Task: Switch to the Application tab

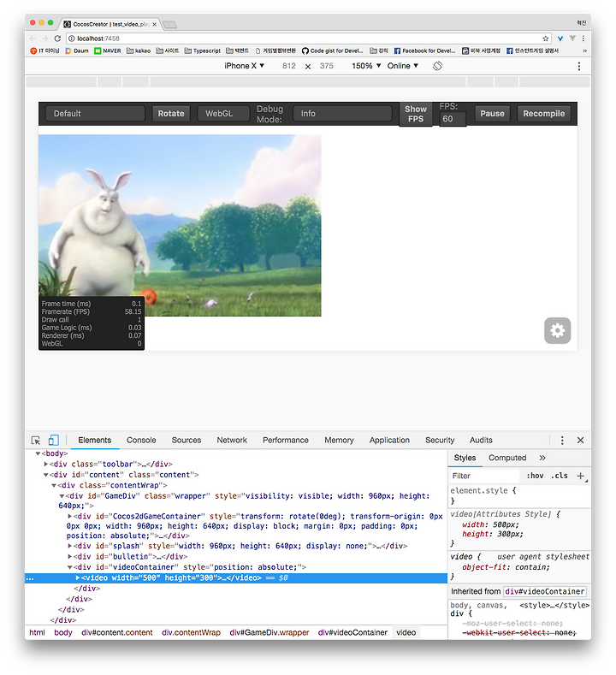Action: [389, 440]
